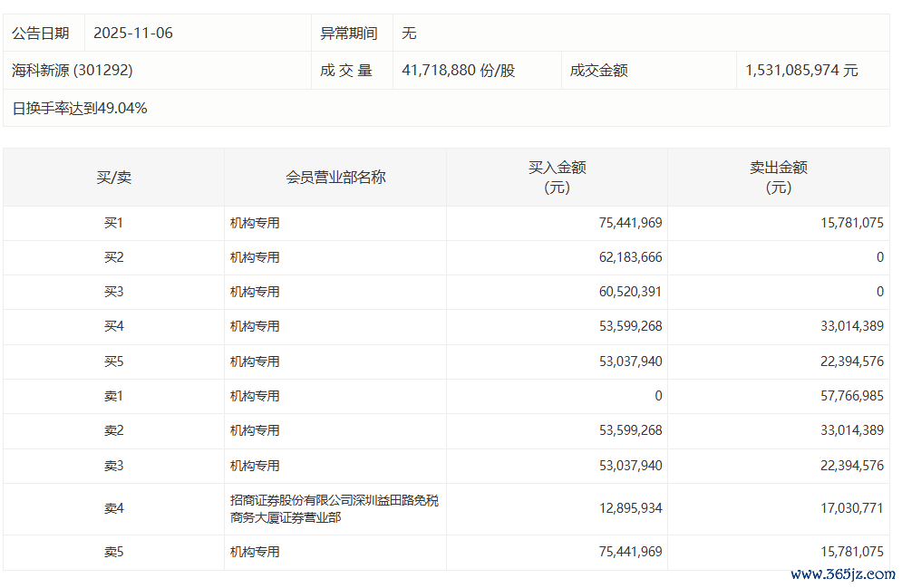Screen dimensions: 902x588
Task: Select the 卖5 row label
Action: pos(114,552)
